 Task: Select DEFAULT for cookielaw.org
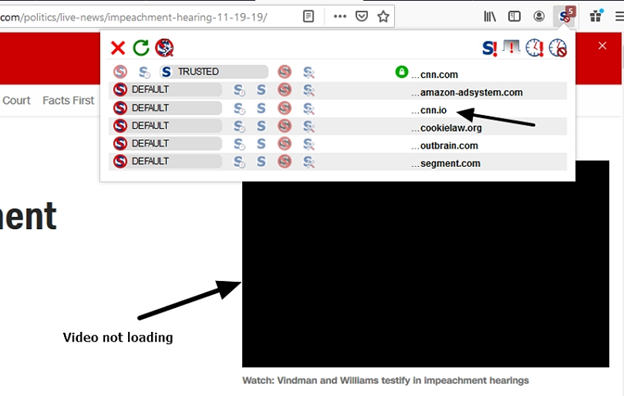(x=167, y=126)
